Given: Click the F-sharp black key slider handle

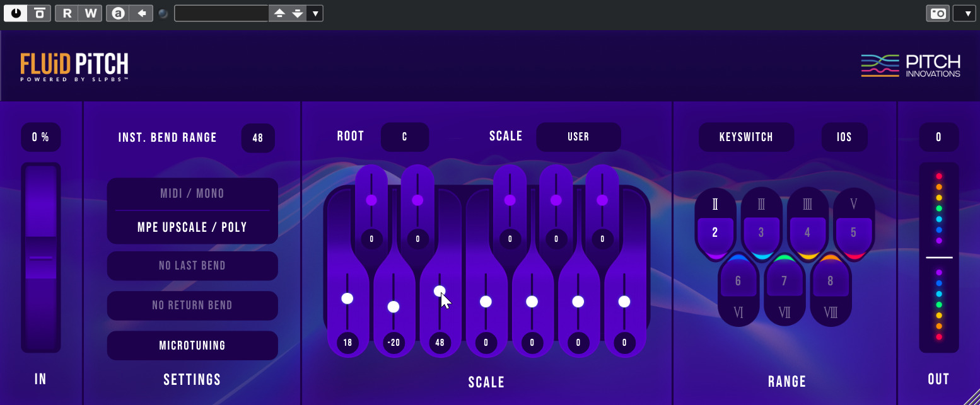Looking at the screenshot, I should 510,200.
